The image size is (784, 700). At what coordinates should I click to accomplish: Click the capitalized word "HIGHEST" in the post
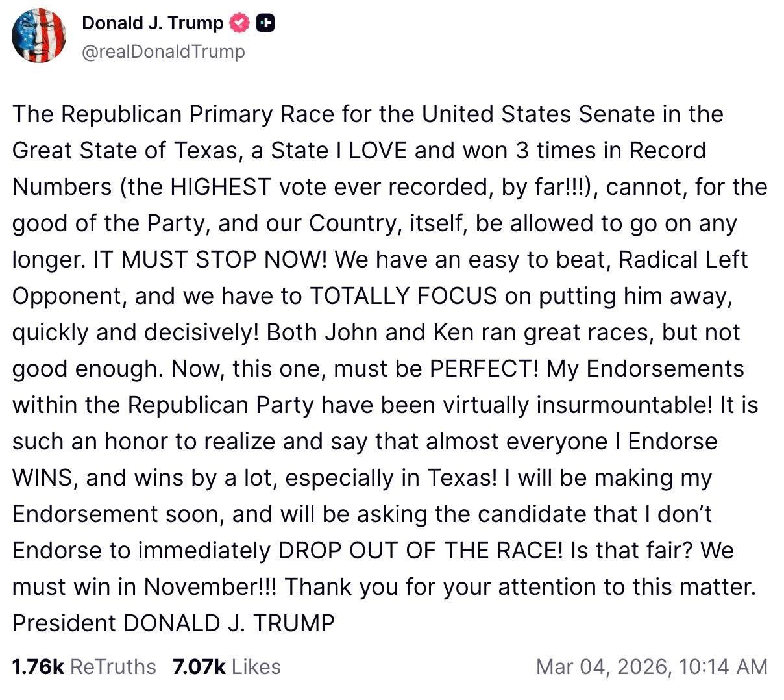(219, 187)
